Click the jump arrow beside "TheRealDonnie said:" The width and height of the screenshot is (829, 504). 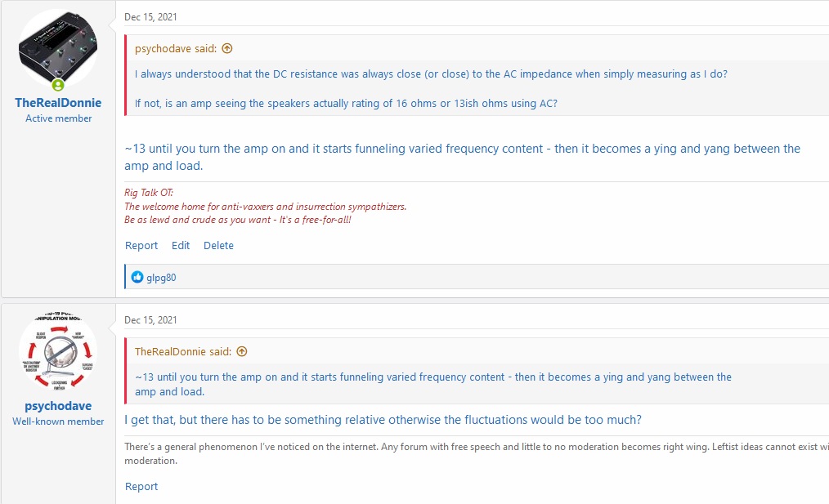click(x=241, y=351)
